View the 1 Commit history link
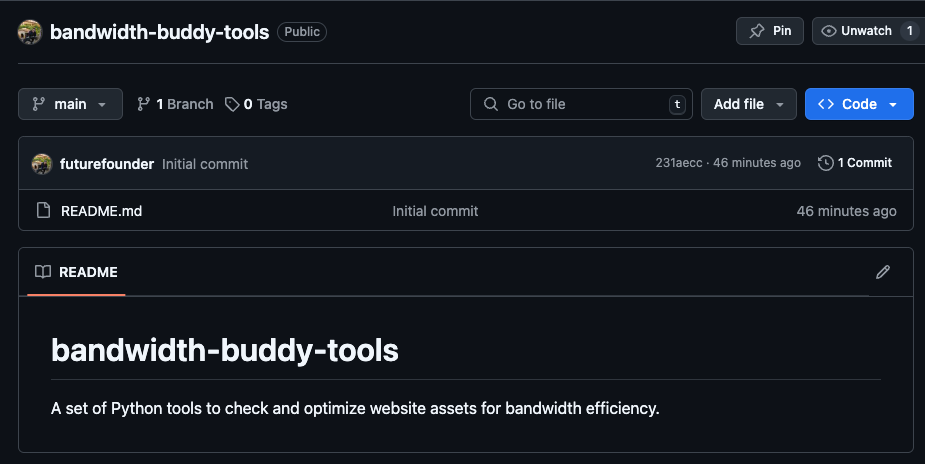 point(864,163)
